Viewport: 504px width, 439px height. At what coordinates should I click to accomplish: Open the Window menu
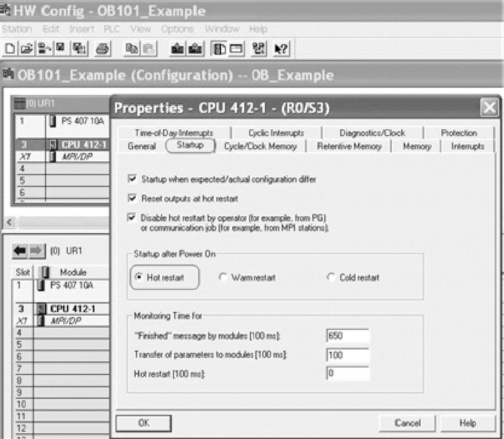coord(222,29)
